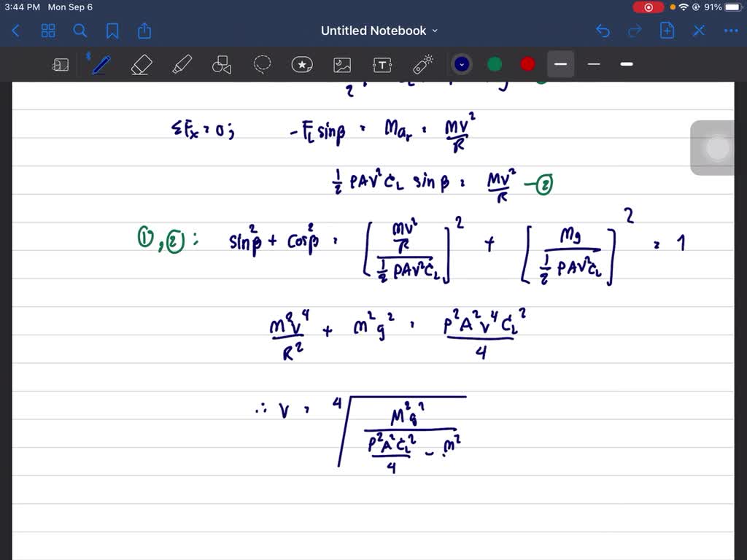
Task: Open the Shapes tool
Action: coord(222,64)
